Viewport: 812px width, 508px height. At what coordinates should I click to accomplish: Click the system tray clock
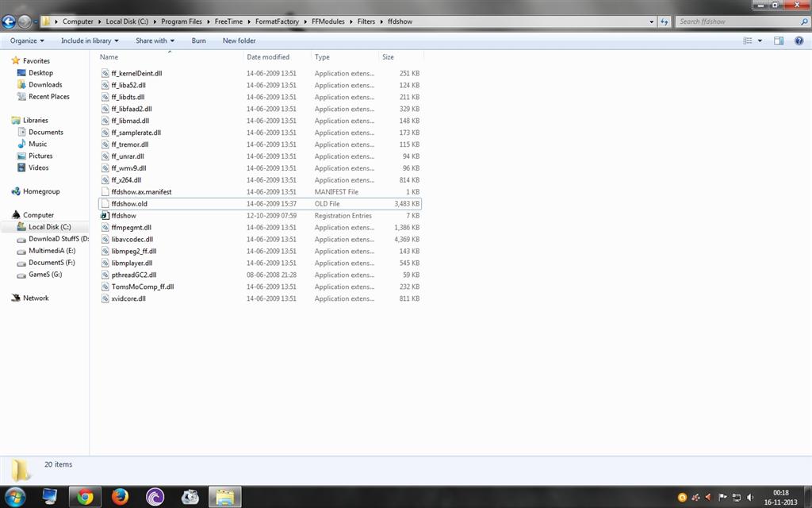tap(781, 498)
